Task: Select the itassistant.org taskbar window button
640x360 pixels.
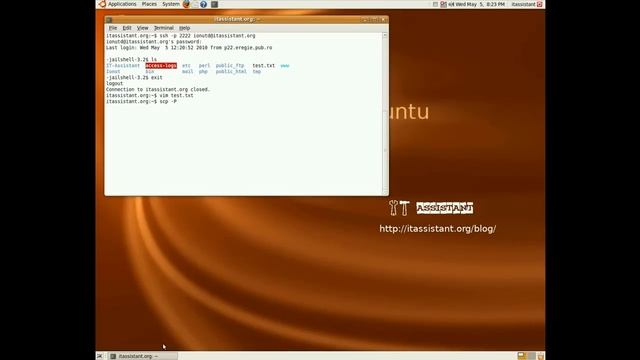Action: pyautogui.click(x=143, y=356)
